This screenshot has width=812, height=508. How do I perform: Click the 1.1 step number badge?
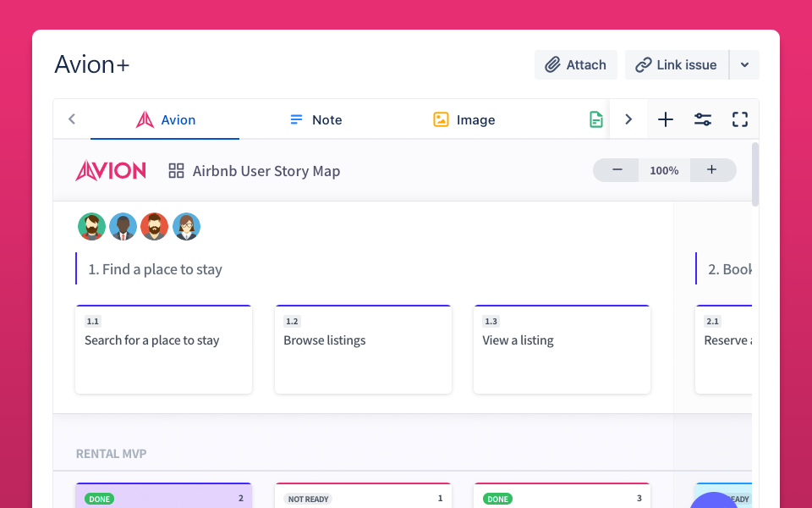[x=93, y=322]
